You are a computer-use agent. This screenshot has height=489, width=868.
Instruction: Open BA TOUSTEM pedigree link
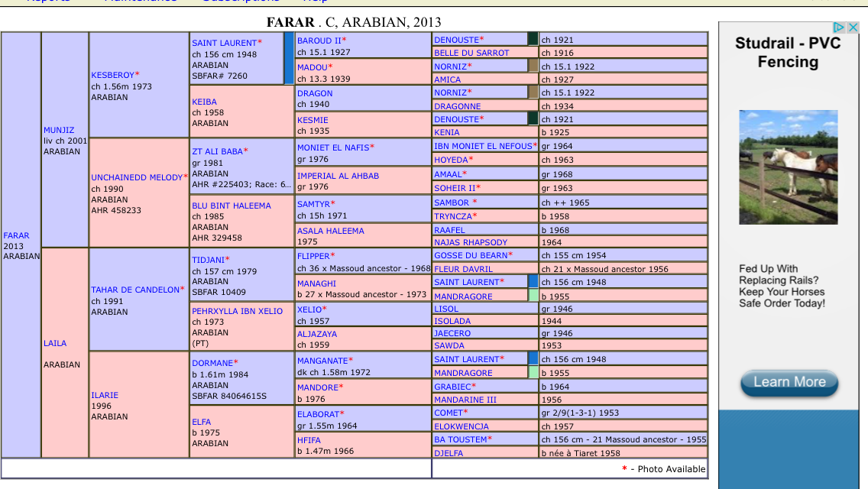pyautogui.click(x=461, y=439)
